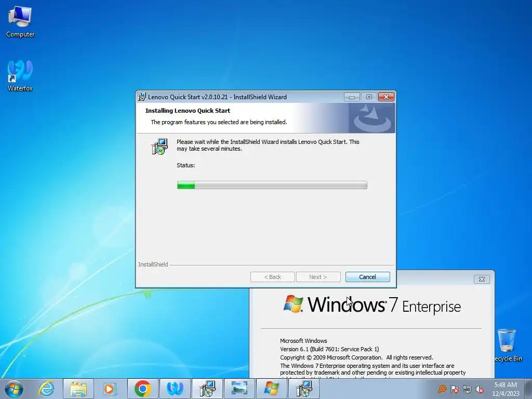The height and width of the screenshot is (399, 532).
Task: Cancel the Lenovo Quick Start installation
Action: (x=367, y=277)
